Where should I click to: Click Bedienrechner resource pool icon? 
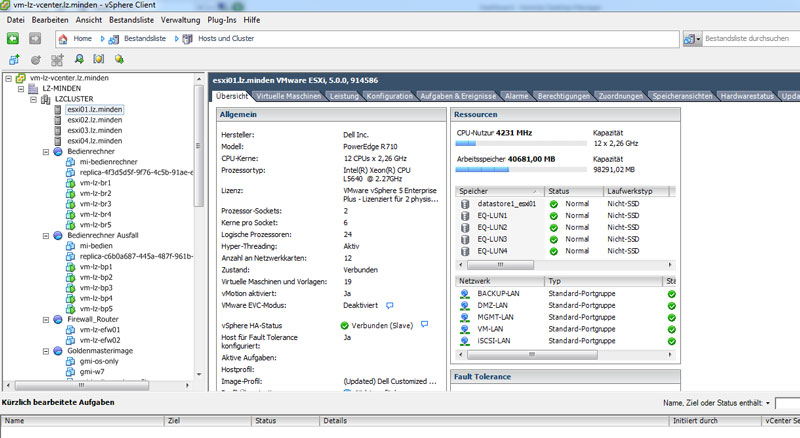click(x=58, y=152)
